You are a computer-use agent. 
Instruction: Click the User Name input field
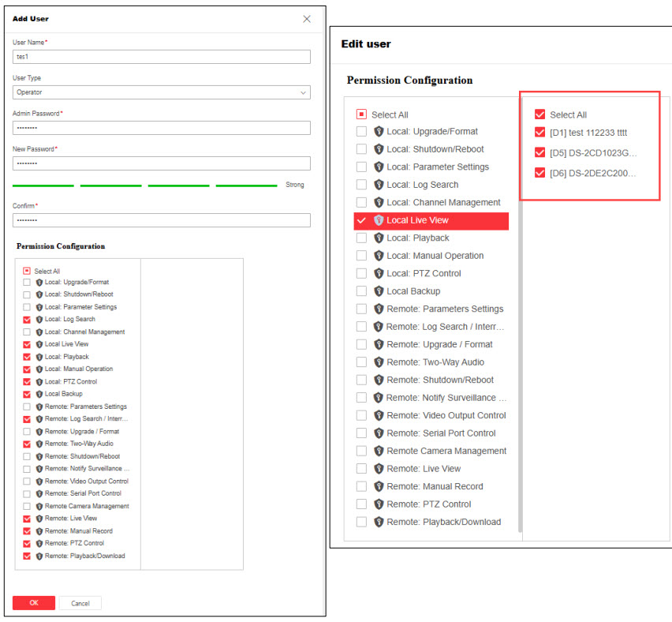(x=161, y=57)
